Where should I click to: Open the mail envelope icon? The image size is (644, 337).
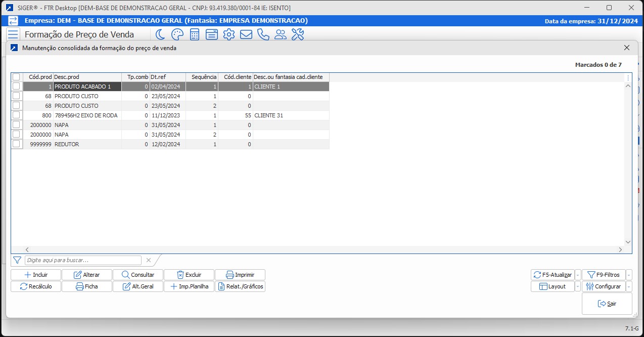coord(246,34)
